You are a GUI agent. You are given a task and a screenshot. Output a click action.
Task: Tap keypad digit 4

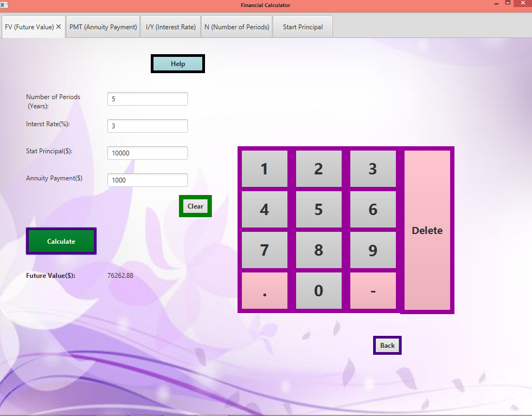[x=264, y=210]
